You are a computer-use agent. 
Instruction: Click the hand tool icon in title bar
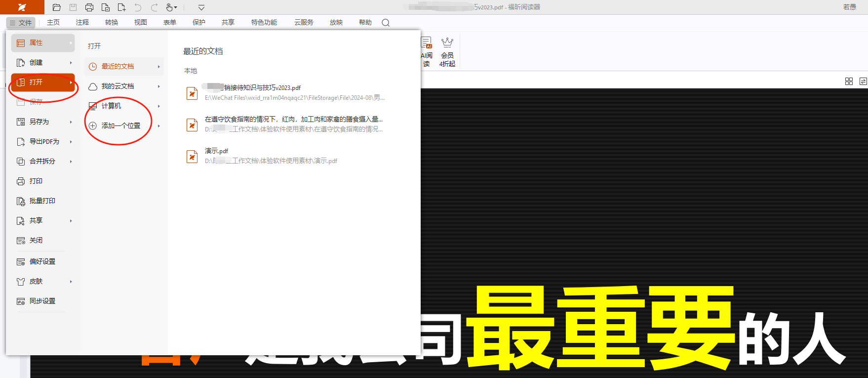point(169,7)
